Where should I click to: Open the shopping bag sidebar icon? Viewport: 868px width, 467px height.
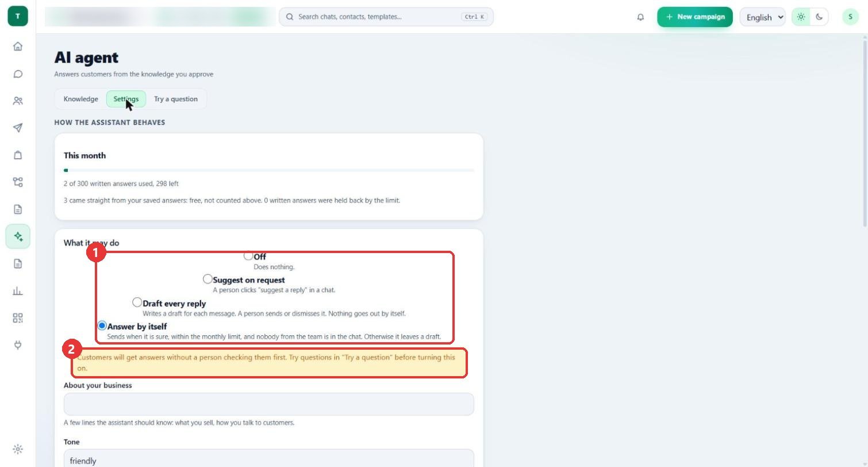tap(18, 155)
